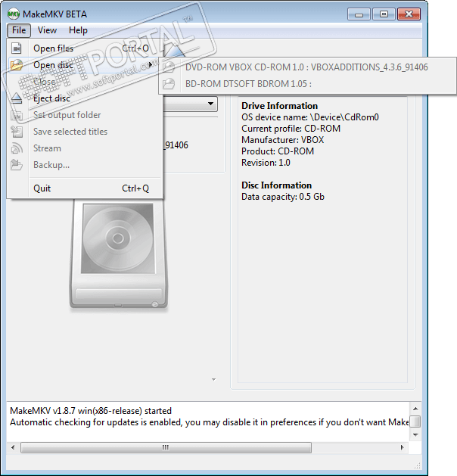Click the Set output folder icon
The image size is (457, 476).
17,115
